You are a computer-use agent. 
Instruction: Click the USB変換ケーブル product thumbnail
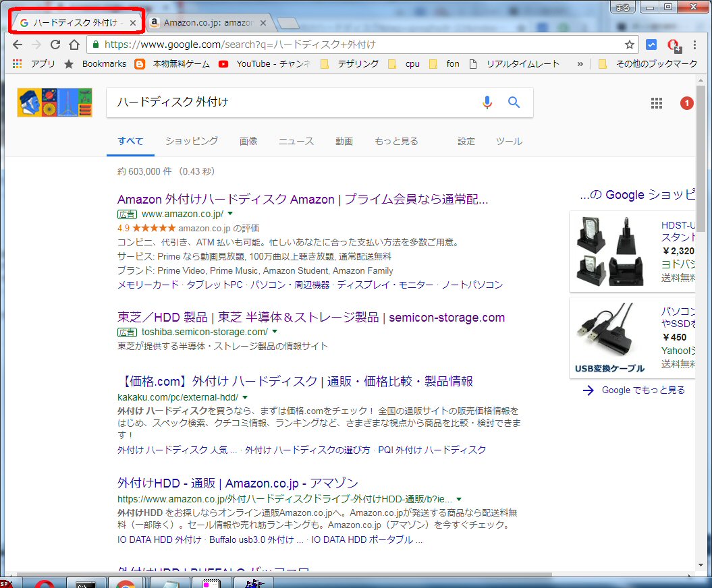[610, 338]
